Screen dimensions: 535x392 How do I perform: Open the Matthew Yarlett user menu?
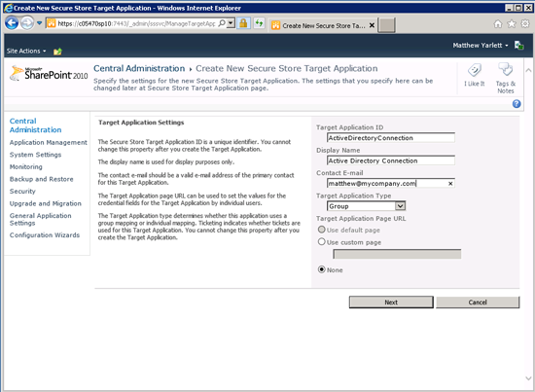point(481,46)
